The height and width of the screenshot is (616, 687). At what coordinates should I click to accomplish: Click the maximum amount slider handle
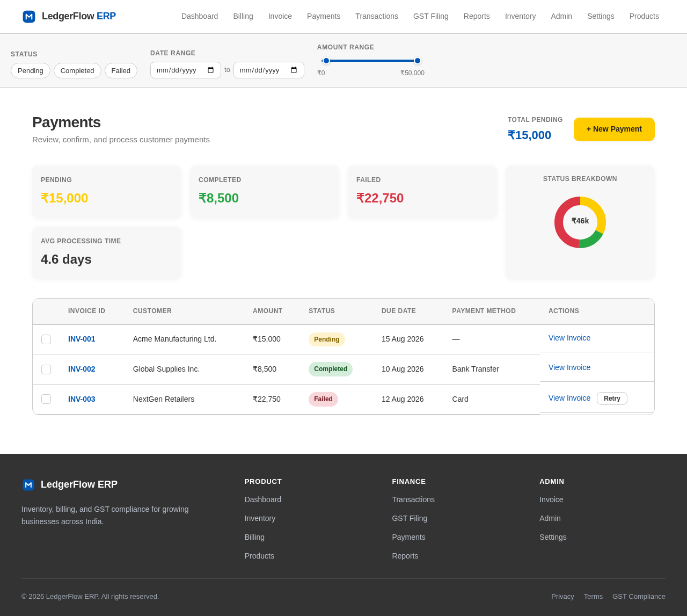click(x=418, y=61)
